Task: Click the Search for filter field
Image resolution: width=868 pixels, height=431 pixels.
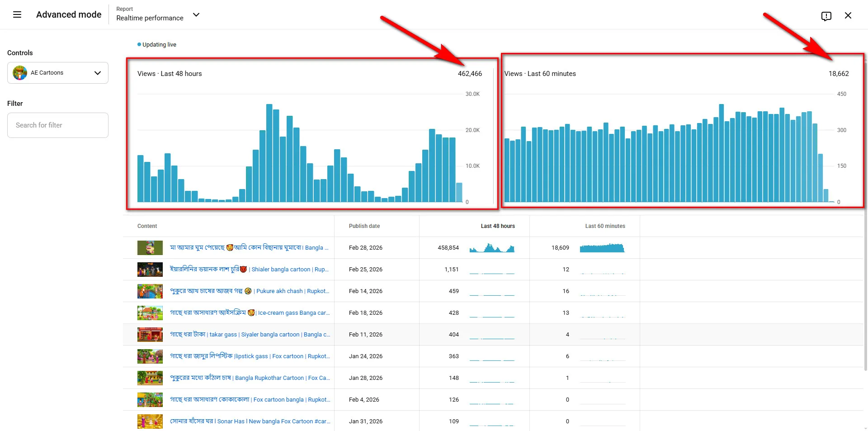Action: tap(58, 125)
